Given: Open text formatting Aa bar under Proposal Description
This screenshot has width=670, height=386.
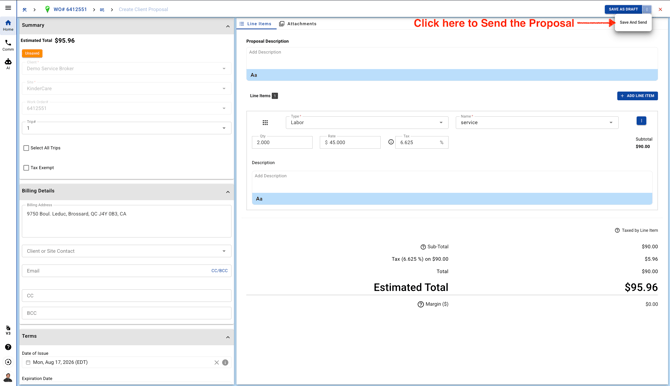Looking at the screenshot, I should [452, 75].
